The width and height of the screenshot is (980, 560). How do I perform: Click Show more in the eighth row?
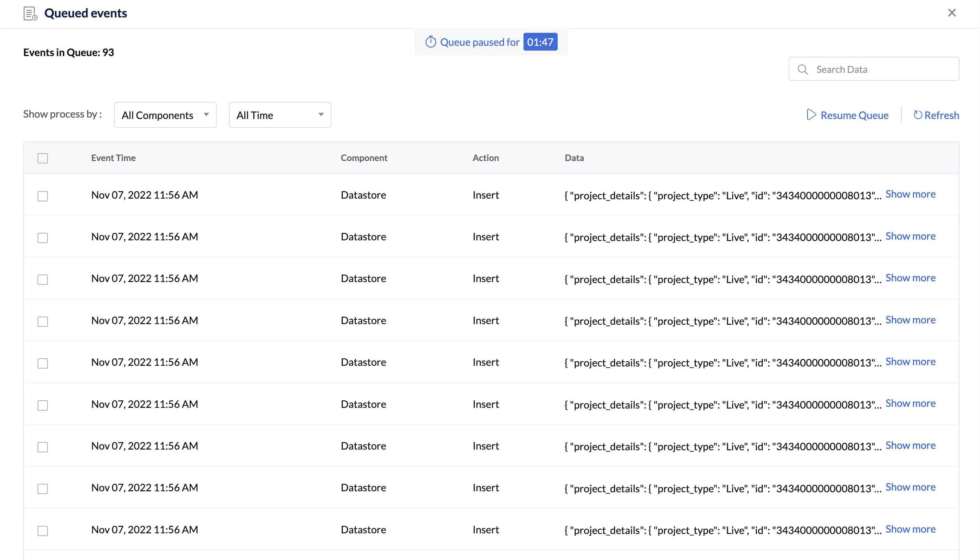coord(910,487)
